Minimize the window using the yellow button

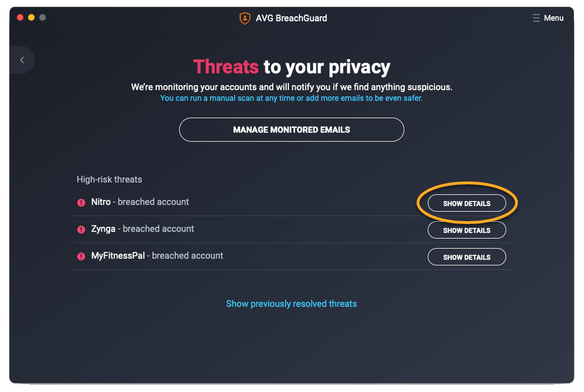(31, 17)
